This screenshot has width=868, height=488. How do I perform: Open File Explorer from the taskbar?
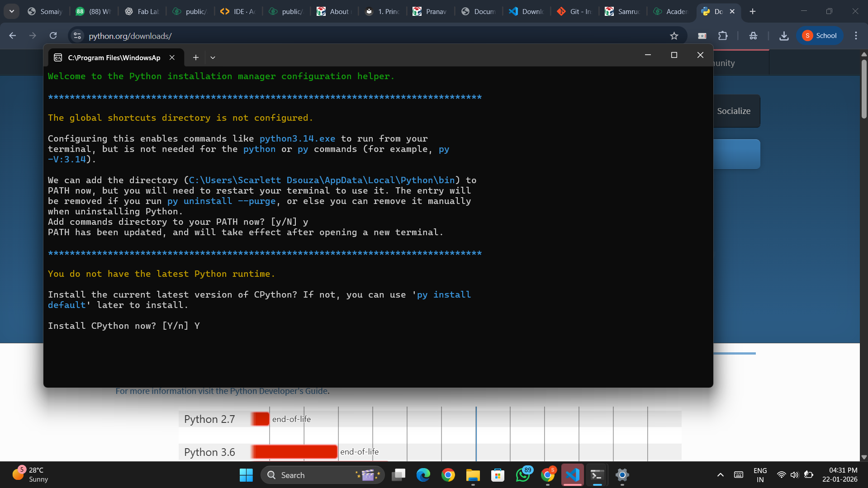click(x=473, y=475)
